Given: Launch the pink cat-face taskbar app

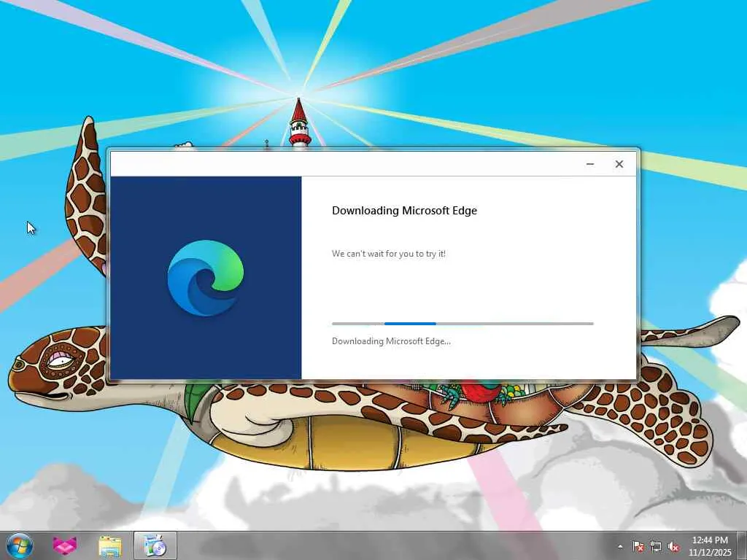Looking at the screenshot, I should tap(64, 545).
